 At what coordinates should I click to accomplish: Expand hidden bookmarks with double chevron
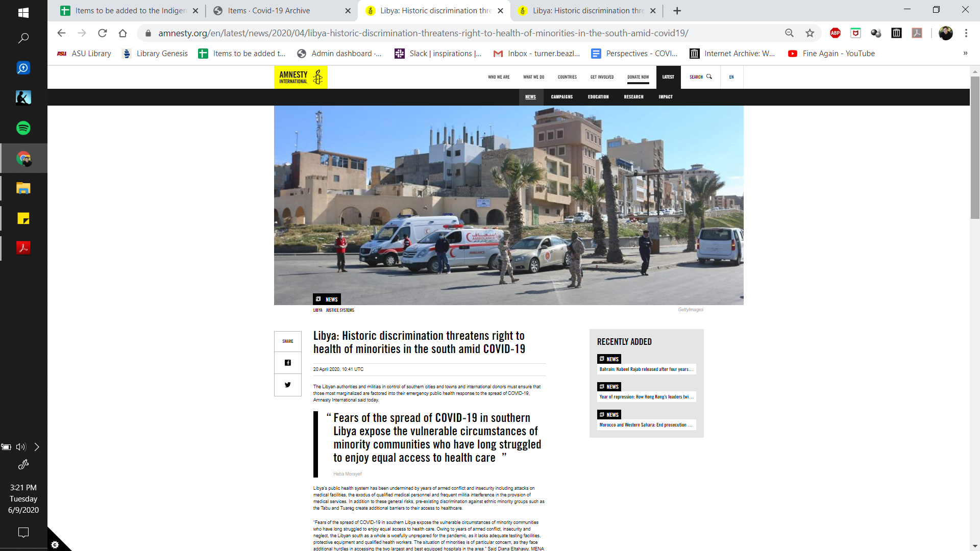tap(965, 54)
